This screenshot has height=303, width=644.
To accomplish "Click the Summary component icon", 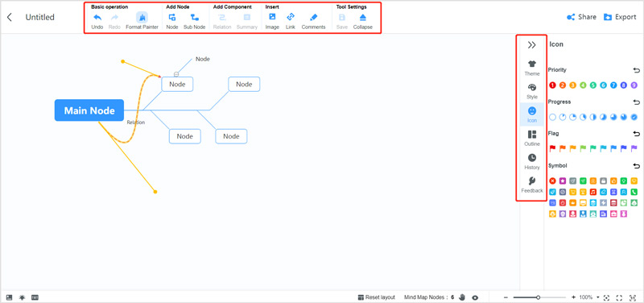I will pyautogui.click(x=247, y=17).
